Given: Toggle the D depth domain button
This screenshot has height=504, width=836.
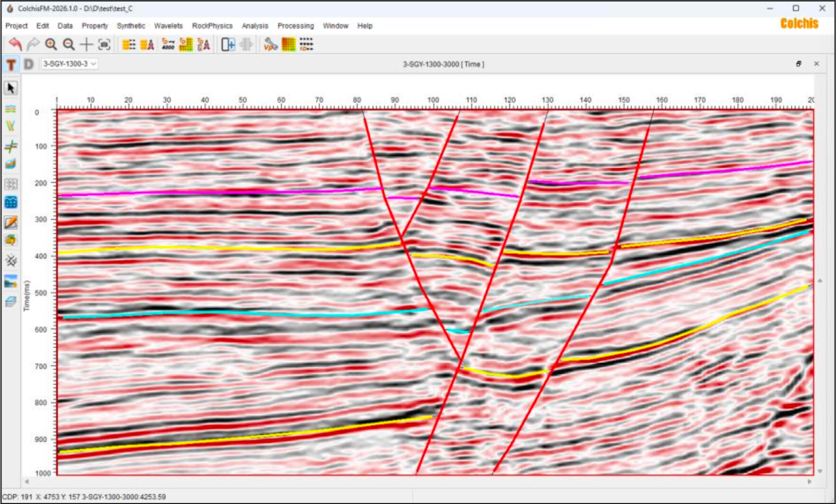Looking at the screenshot, I should pyautogui.click(x=29, y=64).
